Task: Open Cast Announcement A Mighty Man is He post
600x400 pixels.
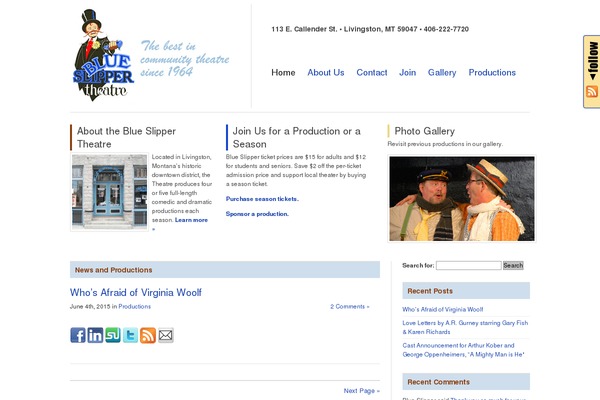Action: tap(463, 350)
